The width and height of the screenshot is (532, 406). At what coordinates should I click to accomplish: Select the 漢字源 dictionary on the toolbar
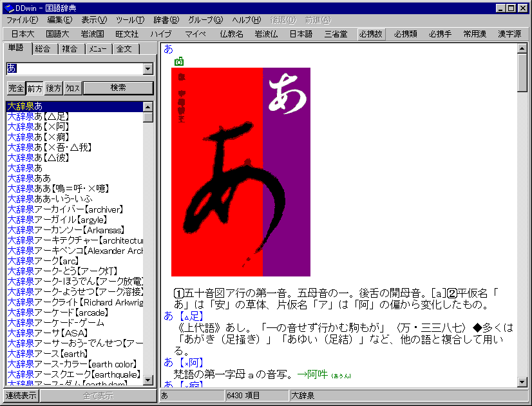pyautogui.click(x=510, y=34)
